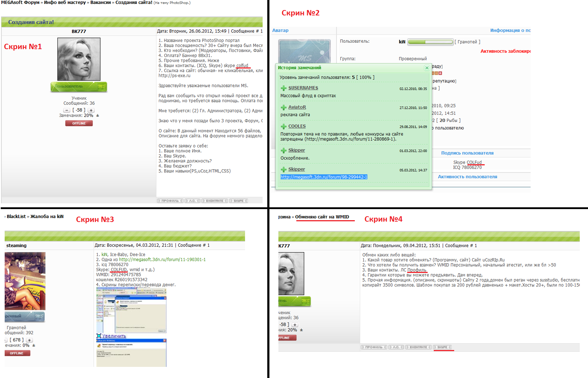Open Л.С. button under Скрин №4 post
Viewport: 588px width, 378px height.
tap(396, 347)
